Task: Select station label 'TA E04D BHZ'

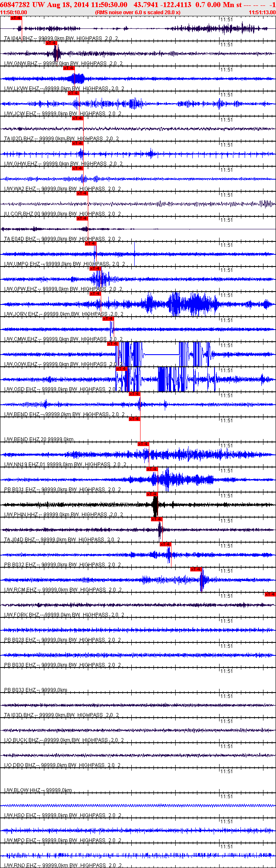Action: (20, 239)
